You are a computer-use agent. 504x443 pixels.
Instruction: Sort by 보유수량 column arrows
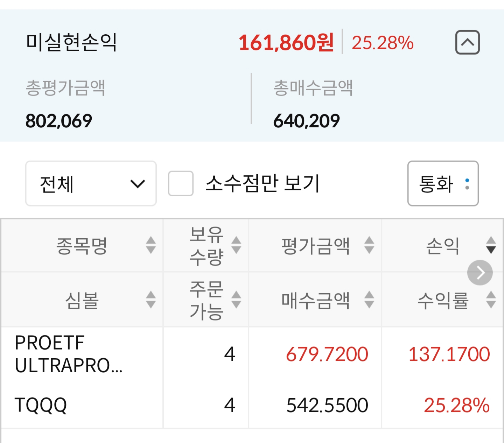tap(236, 245)
